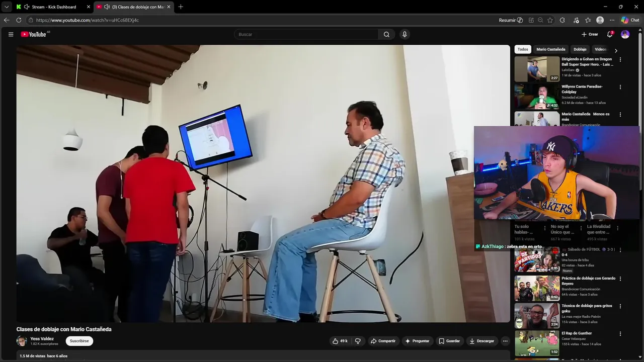Viewport: 644px width, 362px height.
Task: Click the Preguntar button
Action: pos(417,341)
